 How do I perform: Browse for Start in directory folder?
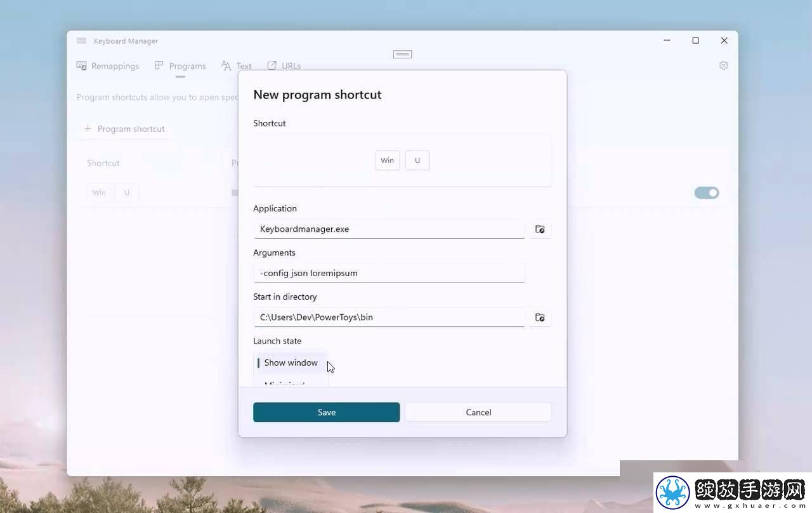540,317
